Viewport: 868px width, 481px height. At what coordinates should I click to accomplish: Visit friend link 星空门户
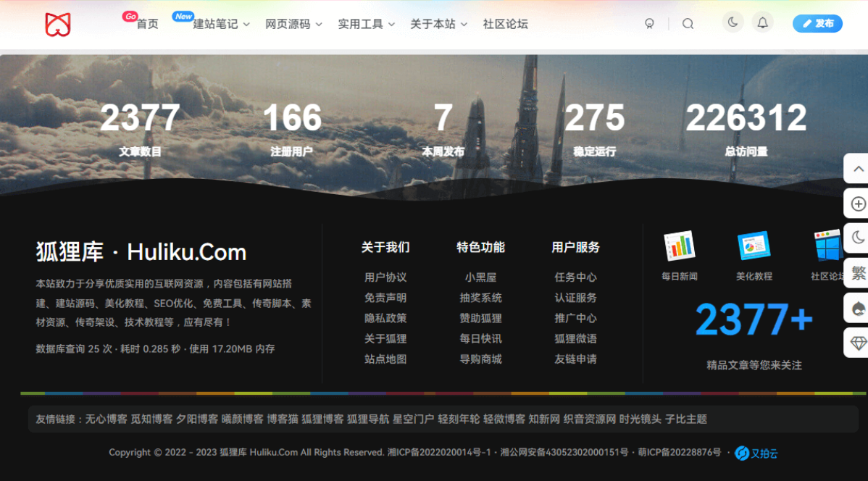point(414,419)
